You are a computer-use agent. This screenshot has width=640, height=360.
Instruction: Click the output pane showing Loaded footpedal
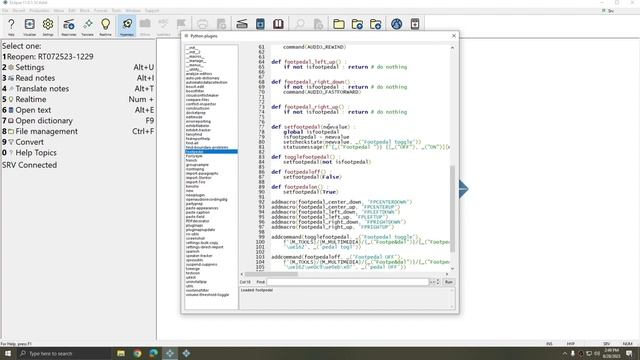[x=347, y=298]
